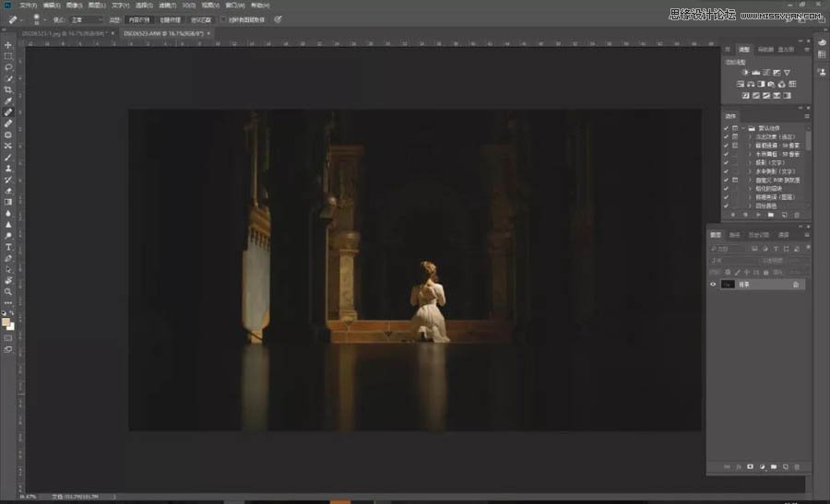830x504 pixels.
Task: Delete action with Actions panel trash icon
Action: [x=797, y=215]
